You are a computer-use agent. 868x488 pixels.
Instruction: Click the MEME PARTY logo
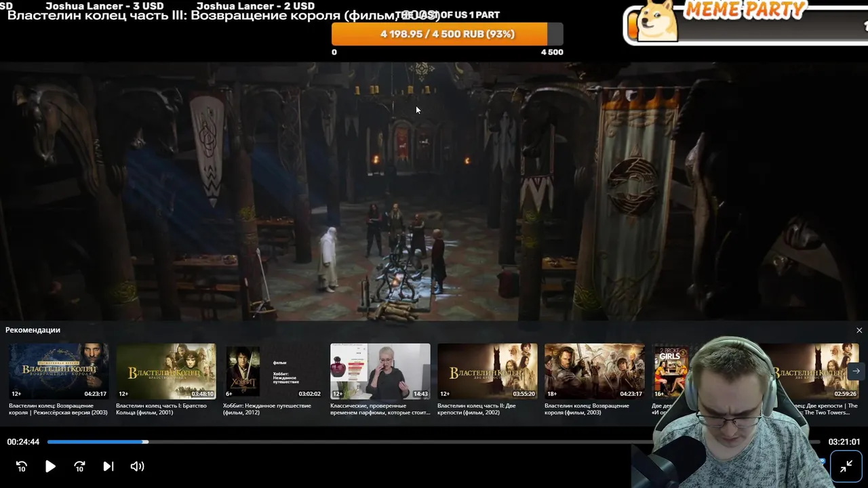(745, 9)
